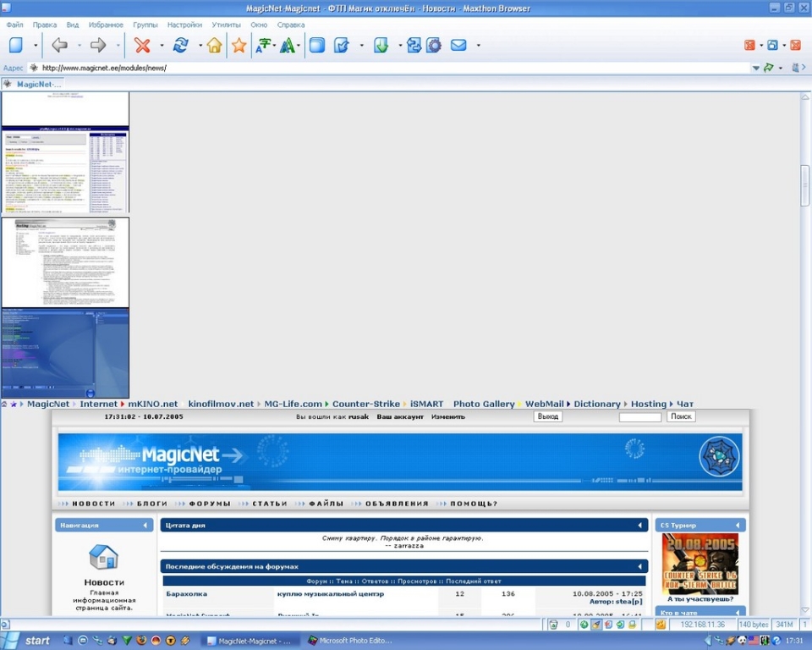Expand the download icon dropdown arrow
This screenshot has width=812, height=650.
coord(400,46)
